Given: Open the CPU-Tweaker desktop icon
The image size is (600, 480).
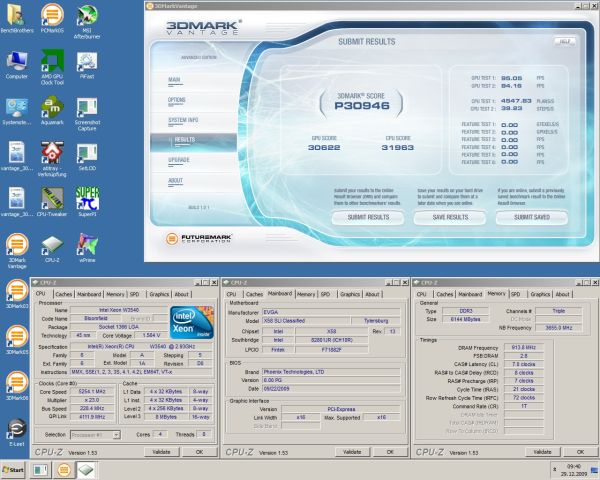Looking at the screenshot, I should (52, 196).
